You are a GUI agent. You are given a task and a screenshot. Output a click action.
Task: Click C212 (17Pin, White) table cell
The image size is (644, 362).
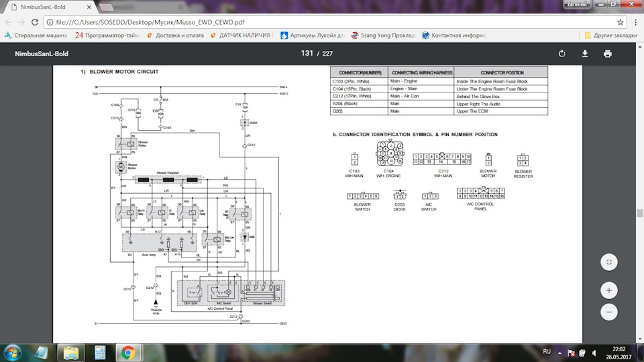(358, 96)
